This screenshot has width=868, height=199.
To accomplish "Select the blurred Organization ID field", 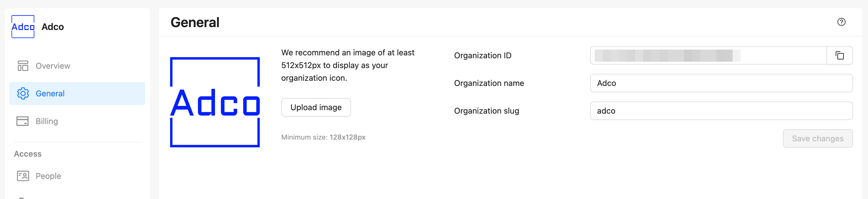I will click(x=707, y=55).
